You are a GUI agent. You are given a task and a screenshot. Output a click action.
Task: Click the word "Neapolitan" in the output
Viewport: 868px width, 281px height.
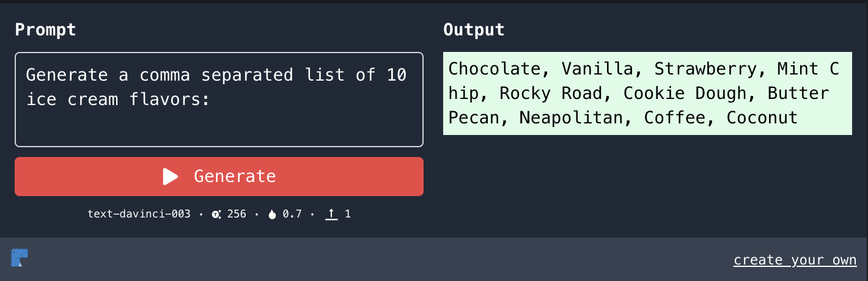tap(572, 117)
